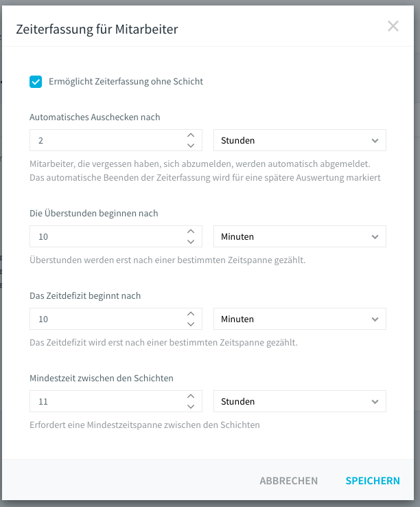Increase Mindestzeit zwischen den Schichten value
Image resolution: width=420 pixels, height=507 pixels.
(191, 396)
